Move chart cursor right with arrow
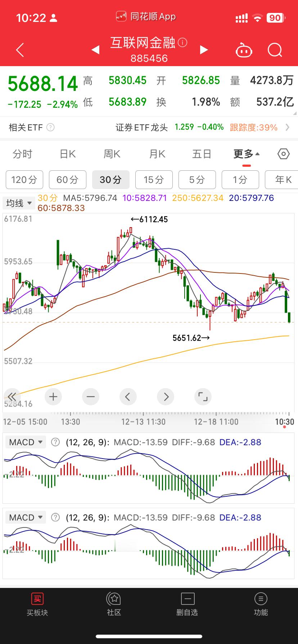The image size is (298, 644). [166, 397]
